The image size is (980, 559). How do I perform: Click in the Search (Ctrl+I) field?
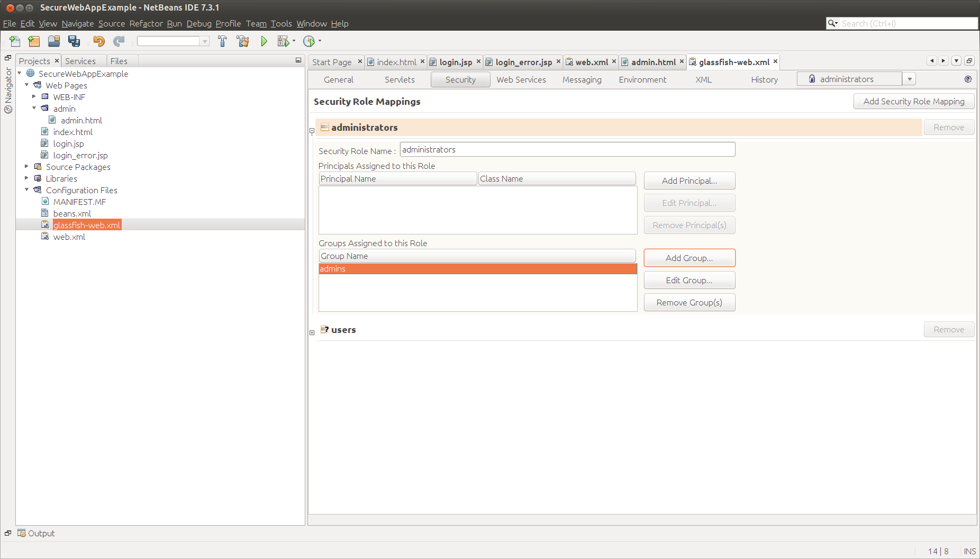(908, 23)
